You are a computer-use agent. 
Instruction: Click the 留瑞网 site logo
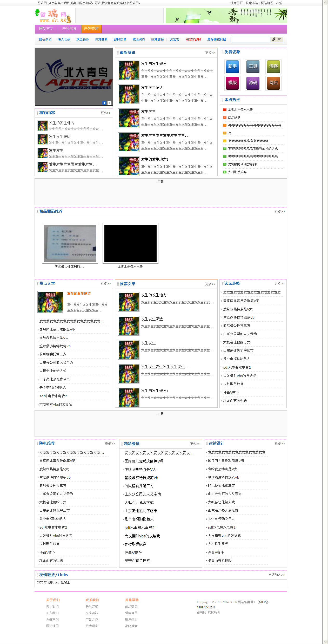click(x=53, y=16)
